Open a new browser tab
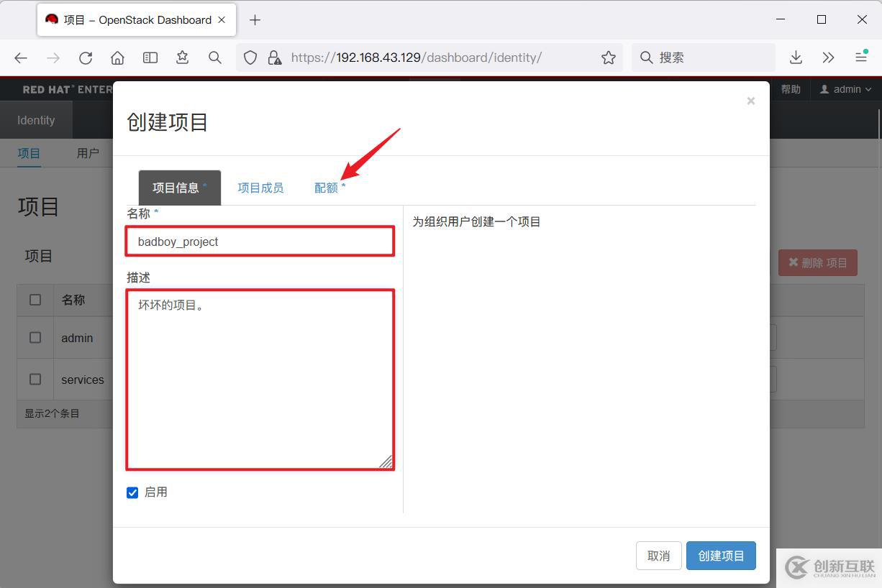Screen dimensions: 882x588 255,20
